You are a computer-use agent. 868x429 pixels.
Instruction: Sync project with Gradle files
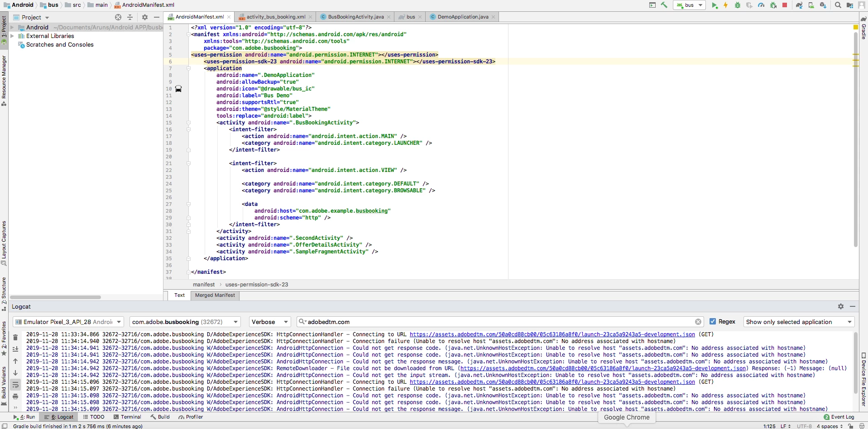[799, 5]
